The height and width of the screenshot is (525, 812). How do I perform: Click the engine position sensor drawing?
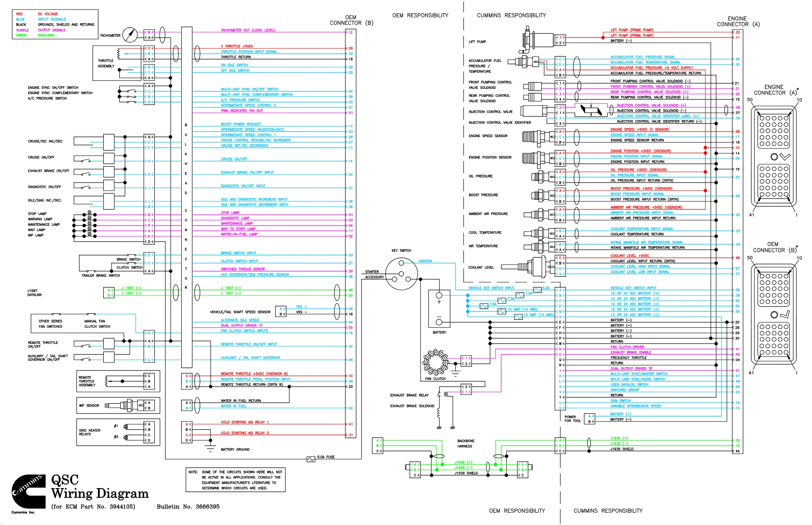click(538, 158)
